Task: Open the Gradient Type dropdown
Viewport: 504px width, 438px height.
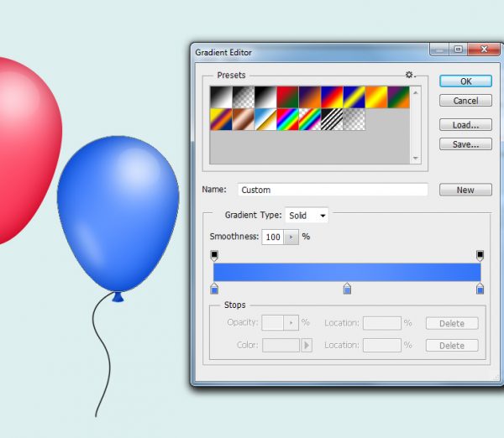Action: tap(307, 215)
